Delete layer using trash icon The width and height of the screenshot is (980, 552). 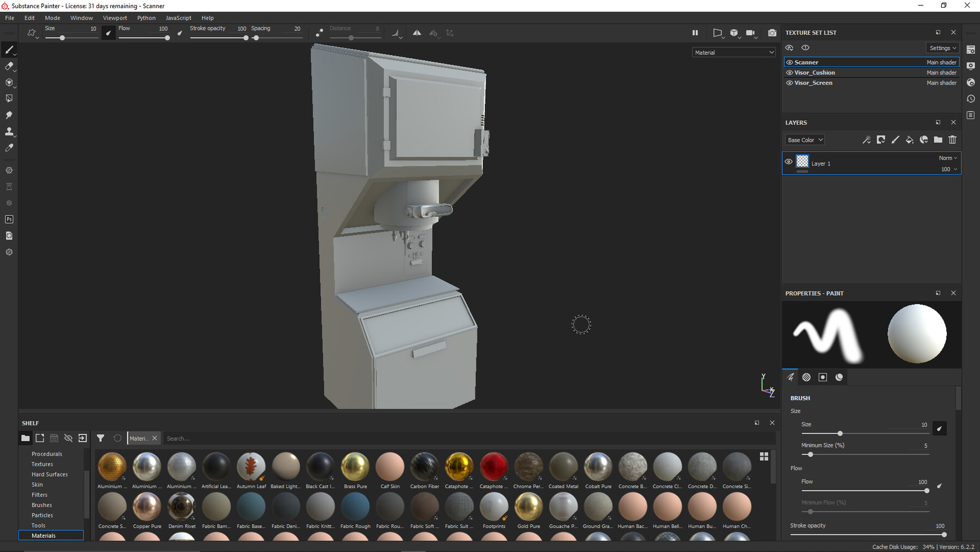pyautogui.click(x=952, y=139)
